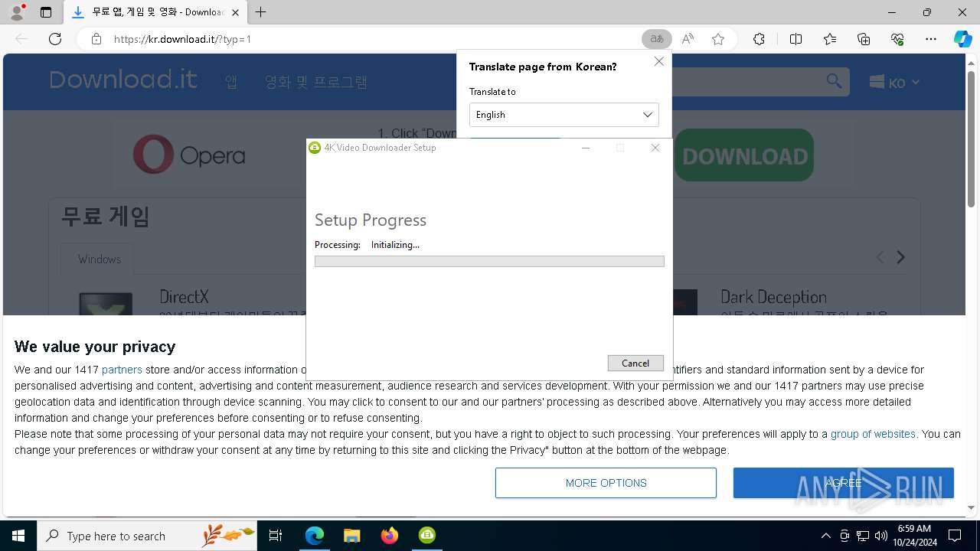
Task: Open a new browser tab
Action: tap(261, 12)
